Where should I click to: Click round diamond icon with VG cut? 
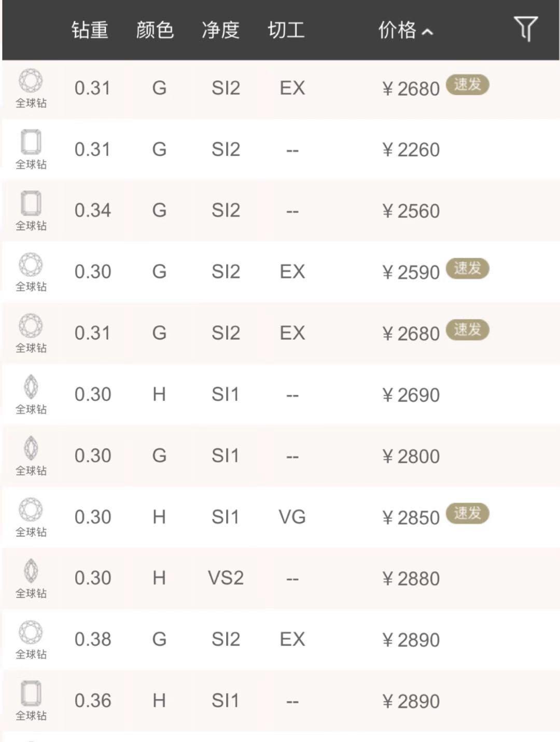point(31,510)
